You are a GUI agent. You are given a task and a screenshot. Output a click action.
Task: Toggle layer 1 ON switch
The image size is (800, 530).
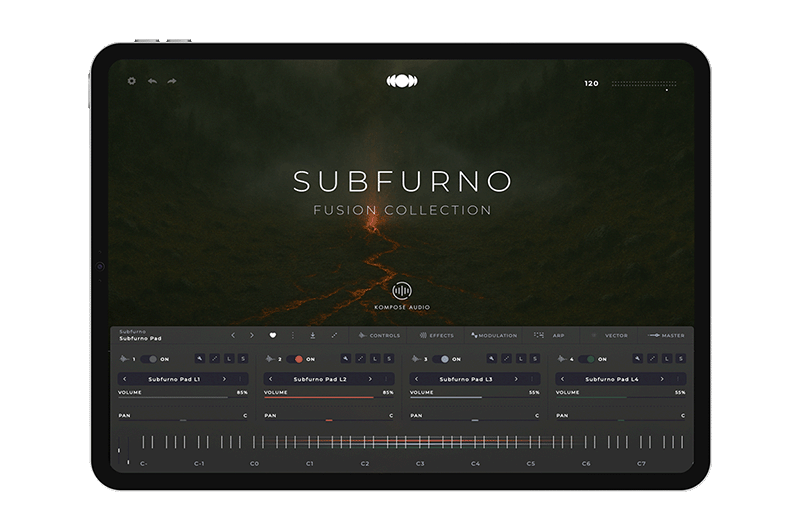click(x=149, y=359)
